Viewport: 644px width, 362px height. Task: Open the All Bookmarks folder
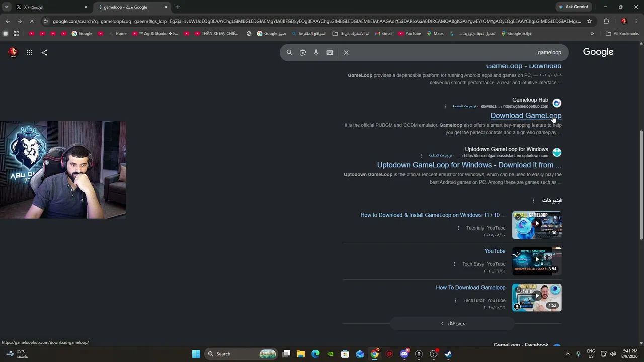coord(622,34)
